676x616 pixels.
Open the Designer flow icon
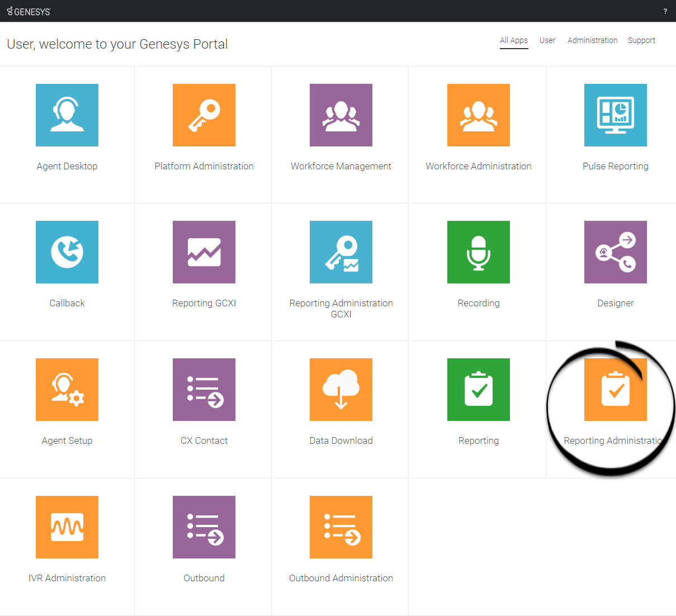coord(616,252)
